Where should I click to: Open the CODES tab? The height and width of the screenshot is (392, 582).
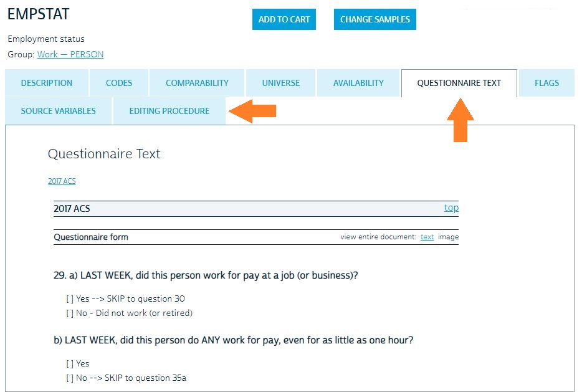[119, 83]
